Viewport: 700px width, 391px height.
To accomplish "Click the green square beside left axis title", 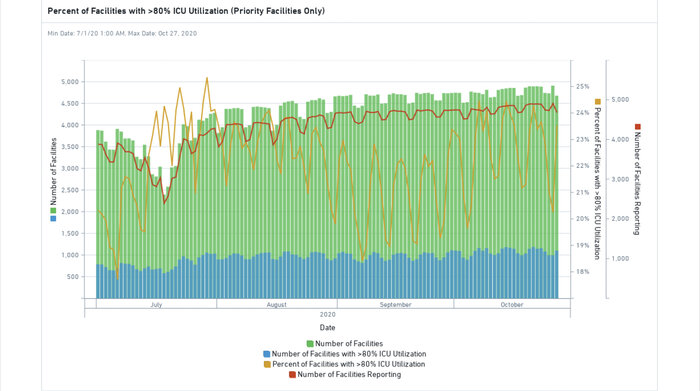I will (x=53, y=211).
